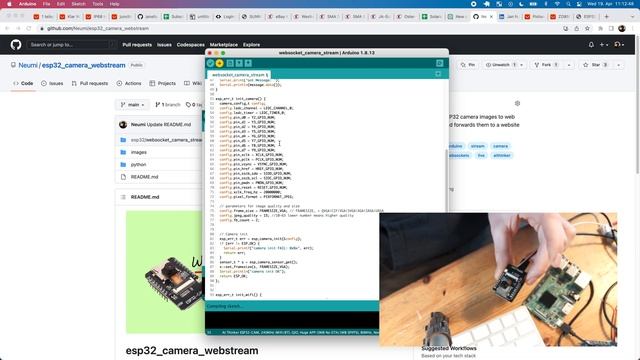Open esp32/websocket_camera_stream folder
The image size is (640, 360).
tap(166, 140)
